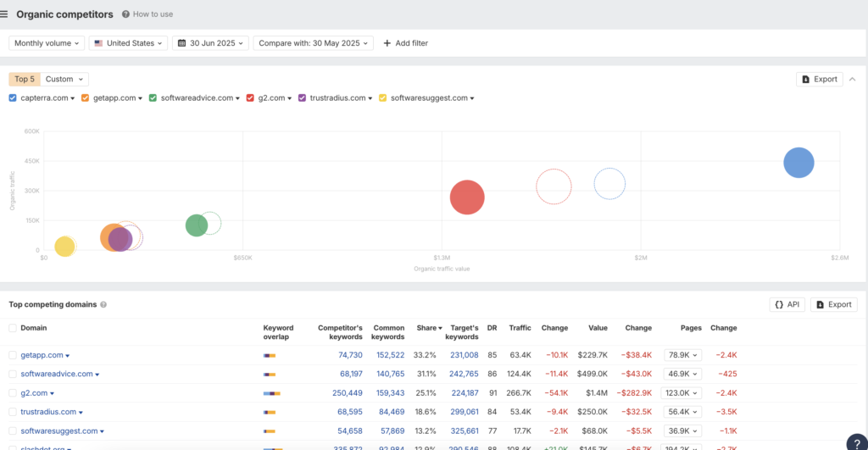Viewport: 868px width, 450px height.
Task: Click the How to use help icon
Action: pyautogui.click(x=126, y=14)
